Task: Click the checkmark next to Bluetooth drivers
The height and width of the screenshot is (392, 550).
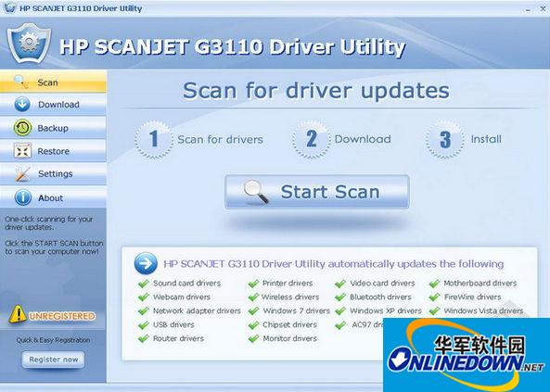Action: 340,297
